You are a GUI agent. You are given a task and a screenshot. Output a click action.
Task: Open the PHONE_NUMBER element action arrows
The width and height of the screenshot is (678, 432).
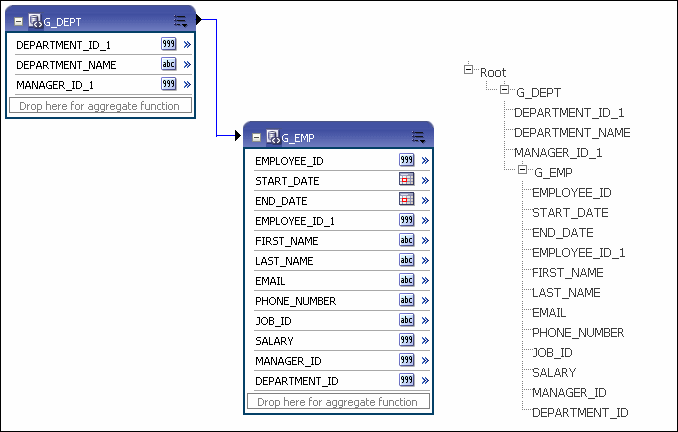(x=425, y=301)
